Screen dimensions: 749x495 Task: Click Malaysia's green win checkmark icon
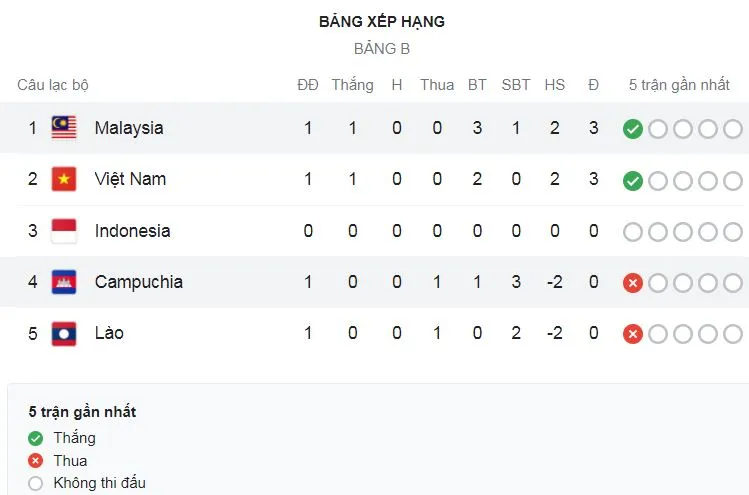tap(632, 129)
